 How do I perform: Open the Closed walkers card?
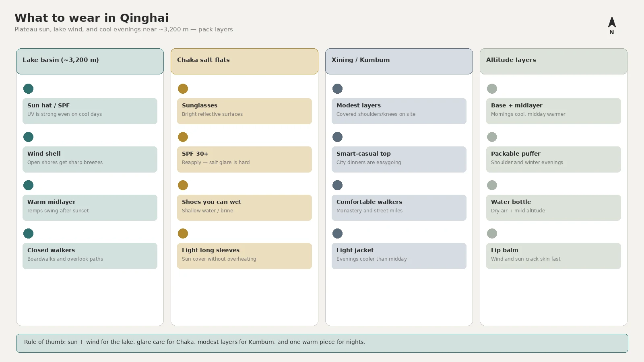click(x=90, y=256)
